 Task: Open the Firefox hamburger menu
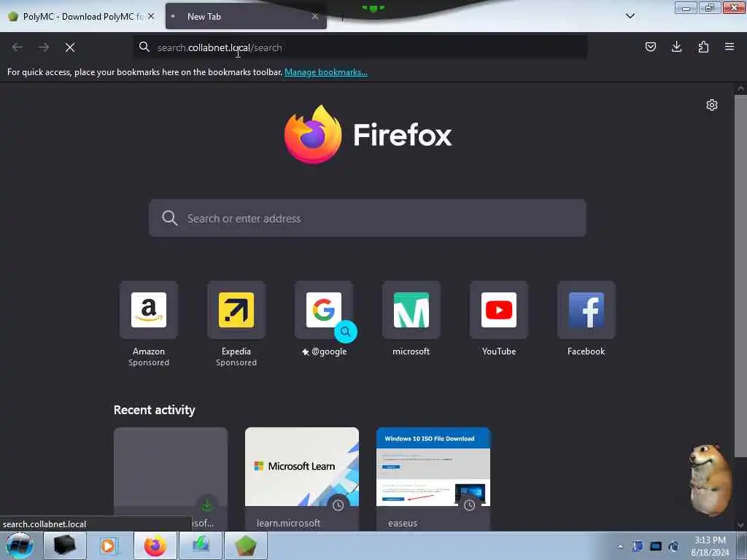pyautogui.click(x=729, y=47)
